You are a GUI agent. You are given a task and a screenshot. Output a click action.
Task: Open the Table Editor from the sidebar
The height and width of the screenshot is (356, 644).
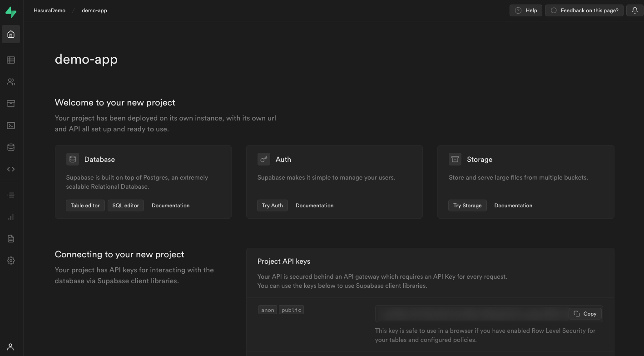pos(10,60)
